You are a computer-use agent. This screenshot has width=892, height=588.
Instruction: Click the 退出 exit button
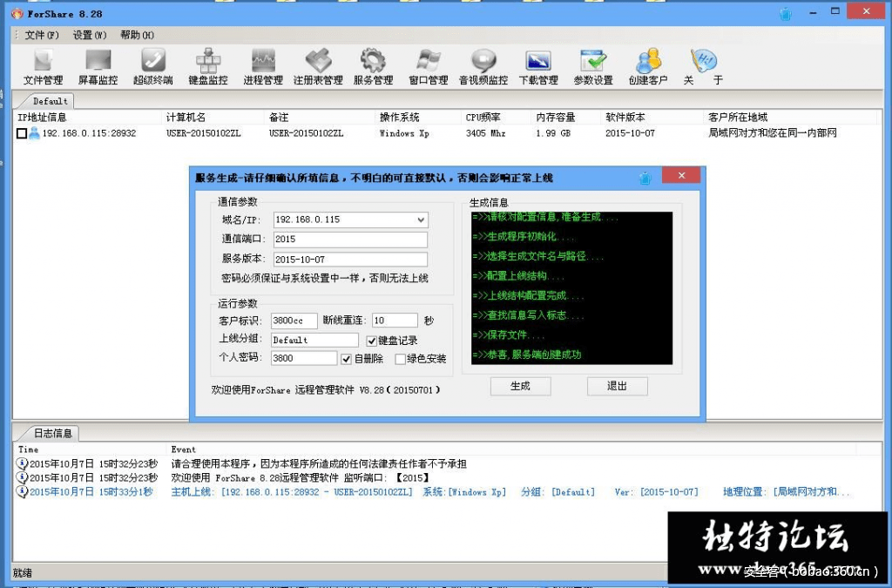617,386
